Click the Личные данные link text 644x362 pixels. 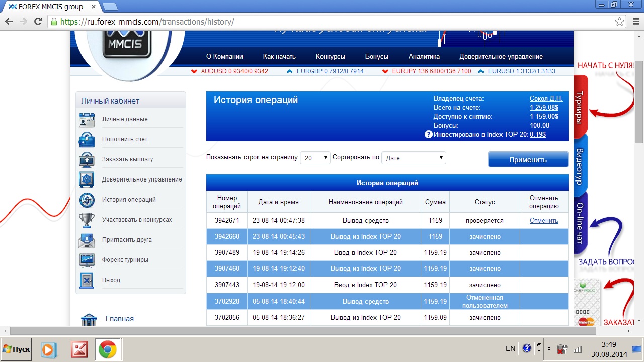125,119
